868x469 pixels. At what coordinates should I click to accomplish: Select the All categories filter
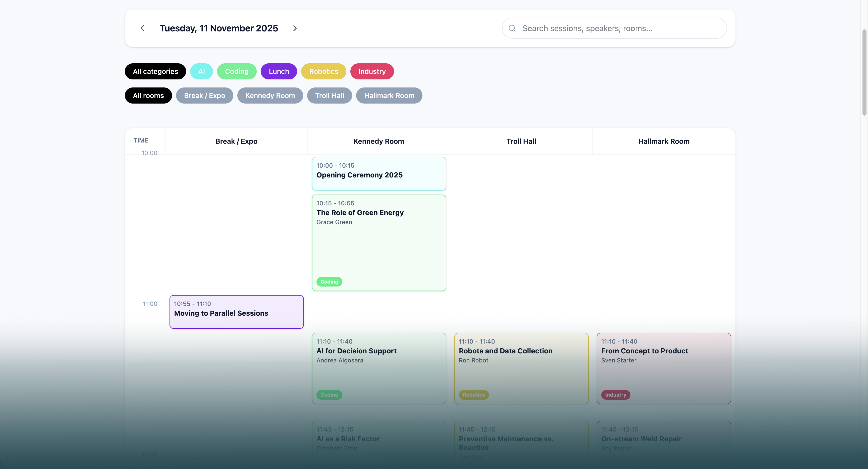(x=155, y=71)
